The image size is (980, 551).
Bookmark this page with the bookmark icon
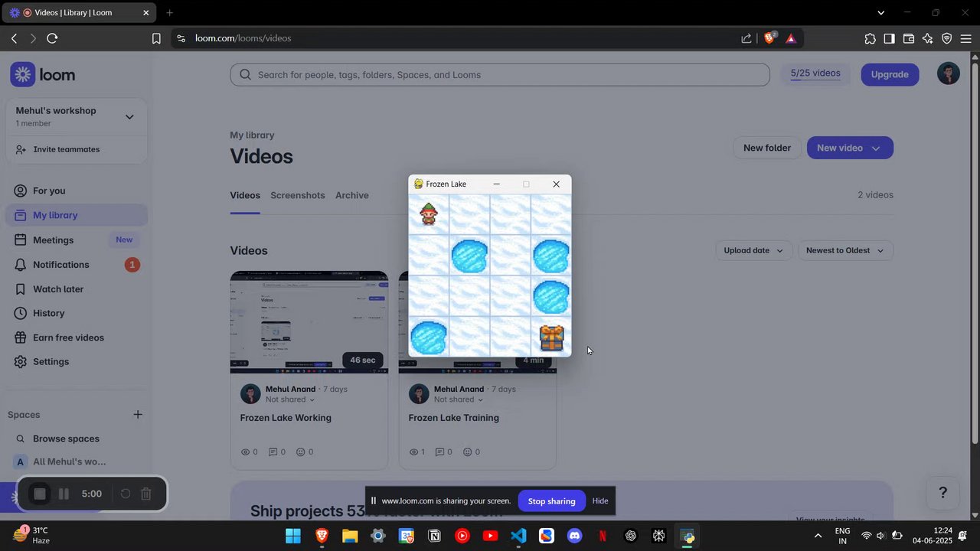tap(156, 38)
